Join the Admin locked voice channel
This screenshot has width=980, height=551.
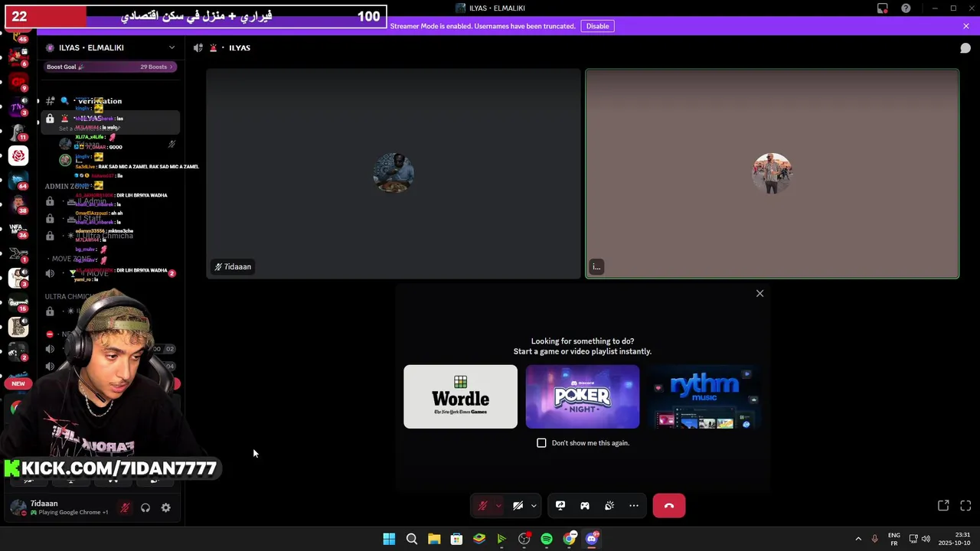tap(110, 202)
